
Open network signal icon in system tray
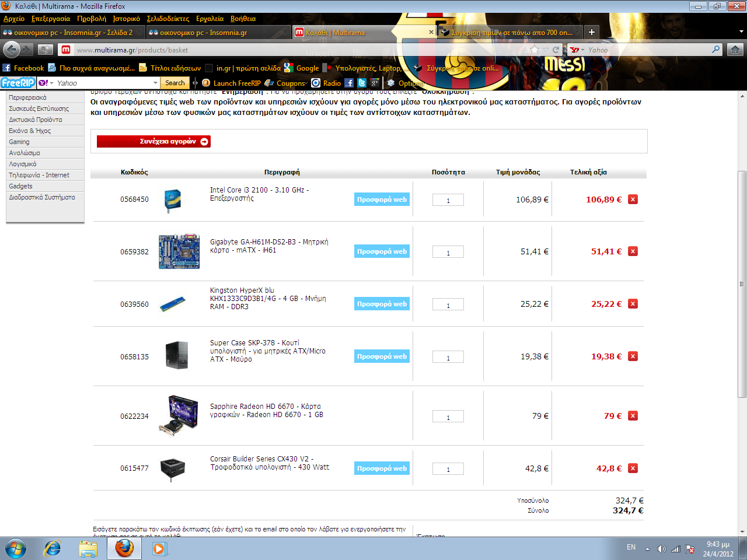click(676, 549)
